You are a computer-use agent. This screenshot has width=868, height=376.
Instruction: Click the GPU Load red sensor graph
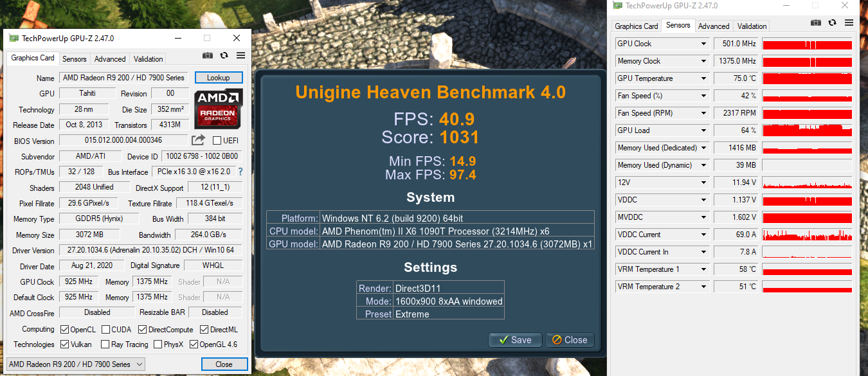coord(807,130)
